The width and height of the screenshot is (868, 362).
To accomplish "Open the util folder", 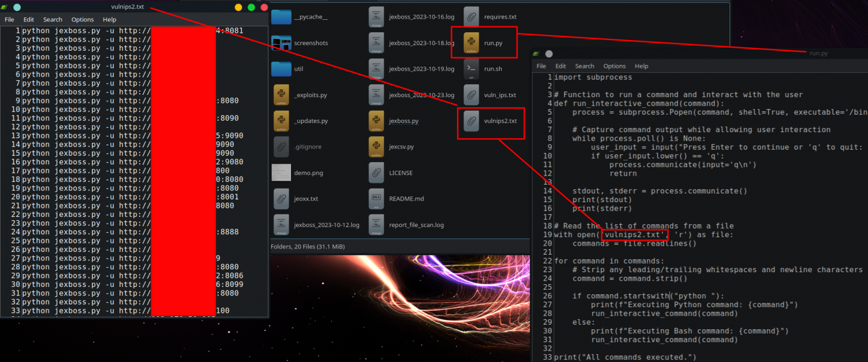I will point(281,68).
